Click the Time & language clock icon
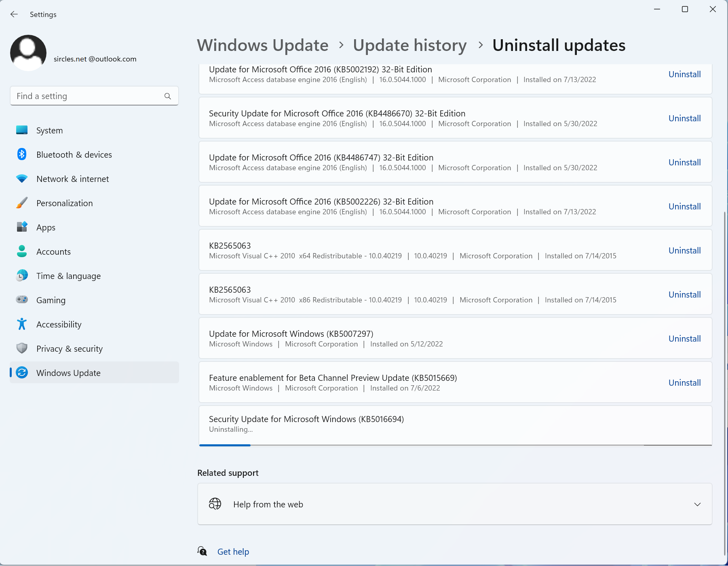Screen dimensions: 728x566 (x=22, y=276)
